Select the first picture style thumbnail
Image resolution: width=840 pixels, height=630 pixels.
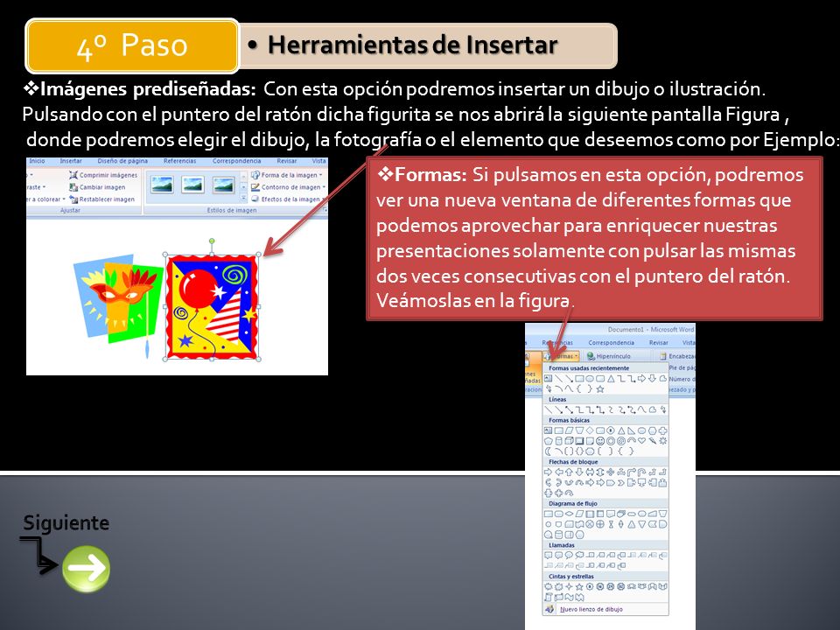click(x=163, y=185)
